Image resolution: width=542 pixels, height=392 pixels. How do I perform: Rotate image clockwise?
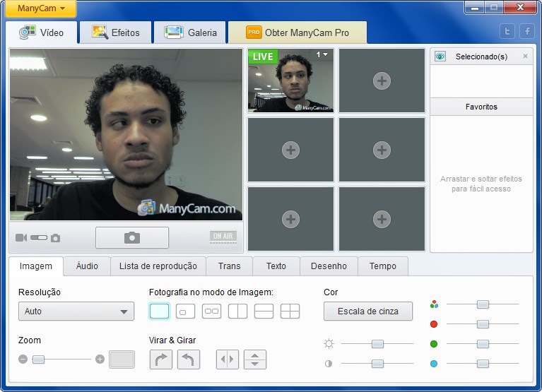(x=161, y=360)
